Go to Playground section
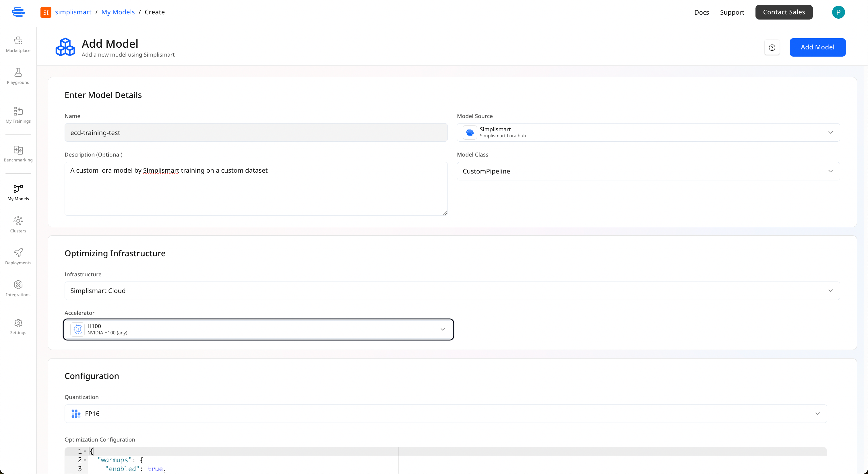Viewport: 868px width, 474px height. click(18, 76)
